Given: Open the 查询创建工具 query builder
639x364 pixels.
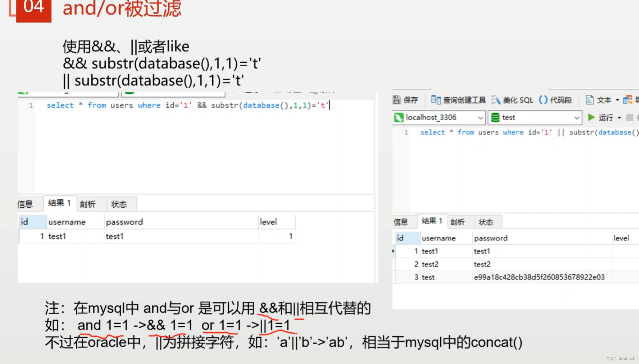Looking at the screenshot, I should tap(458, 100).
